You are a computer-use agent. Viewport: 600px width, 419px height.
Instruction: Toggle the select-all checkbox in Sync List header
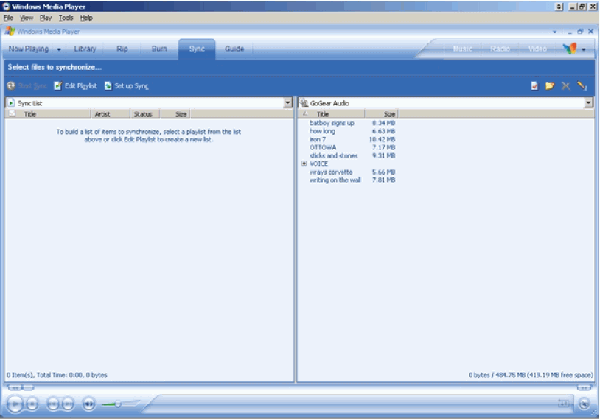12,114
